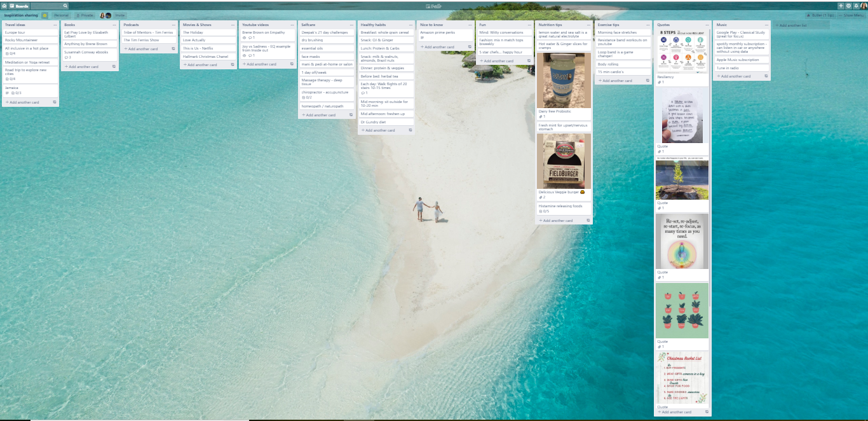Click template icon in Quotes list

click(707, 412)
